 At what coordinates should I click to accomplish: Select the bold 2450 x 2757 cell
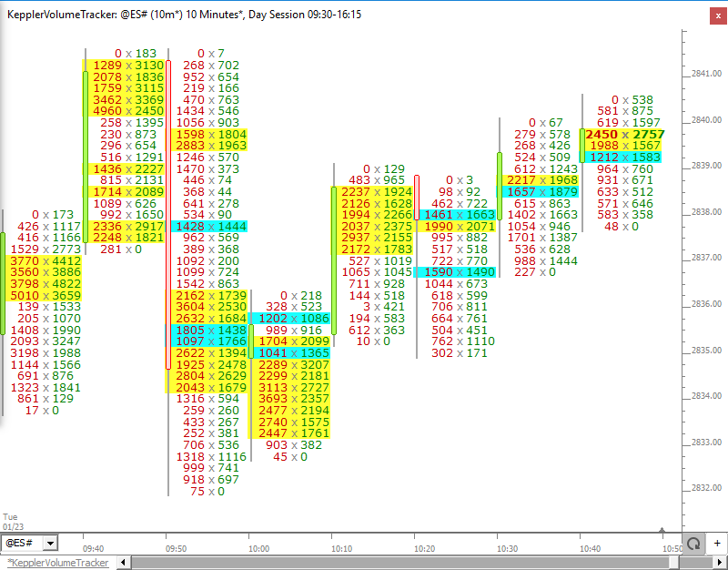tap(623, 134)
